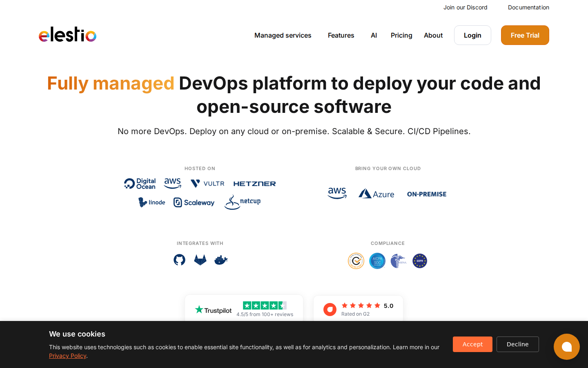The width and height of the screenshot is (588, 368).
Task: Click the elestio home logo
Action: [x=67, y=35]
